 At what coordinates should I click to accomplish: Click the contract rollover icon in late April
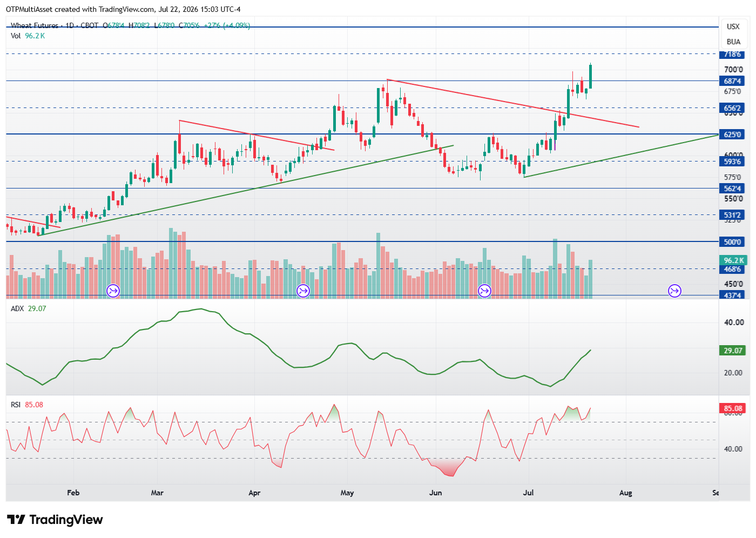tap(303, 291)
